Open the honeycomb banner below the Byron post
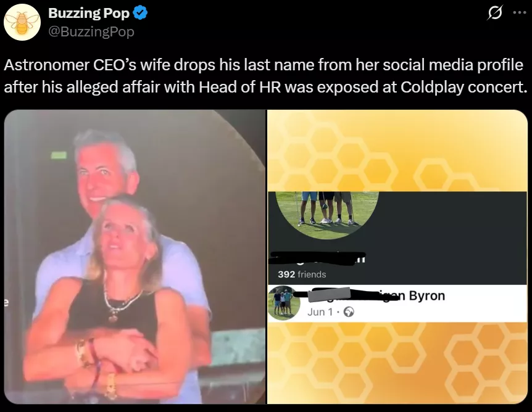 pyautogui.click(x=397, y=363)
